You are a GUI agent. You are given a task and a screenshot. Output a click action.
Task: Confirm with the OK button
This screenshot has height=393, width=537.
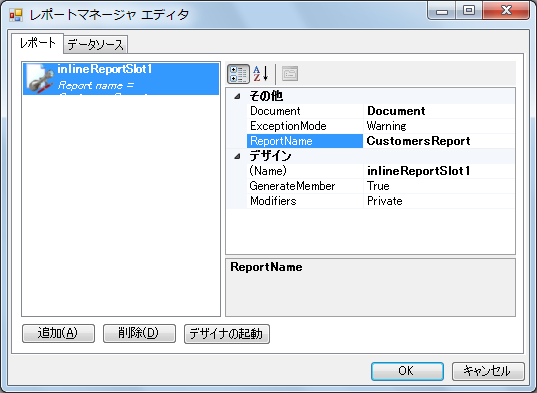(x=407, y=371)
